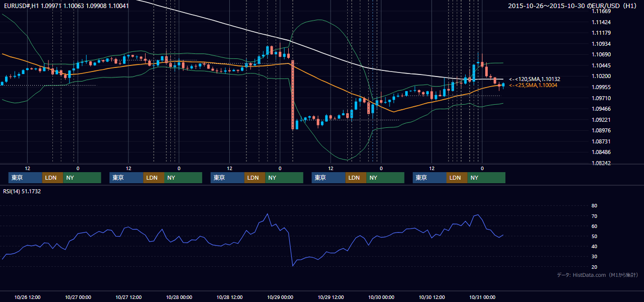Click RSI axis level 80

click(595, 206)
